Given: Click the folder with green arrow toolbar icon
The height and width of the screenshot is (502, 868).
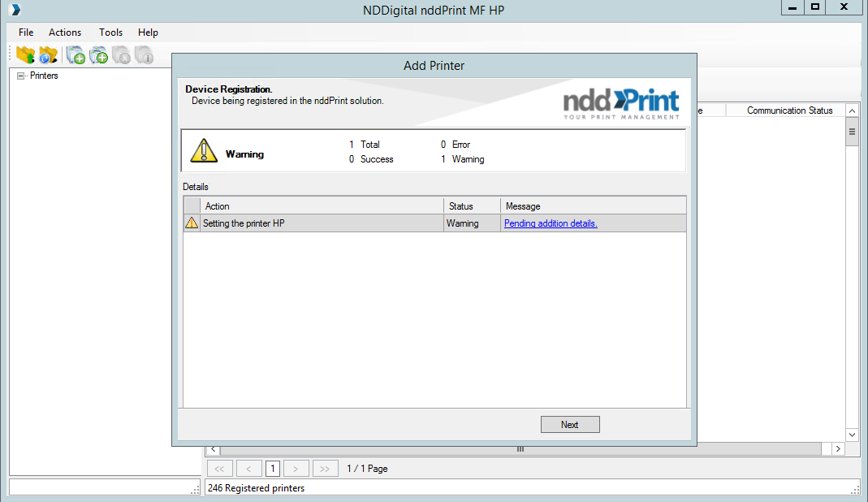Looking at the screenshot, I should coord(26,55).
